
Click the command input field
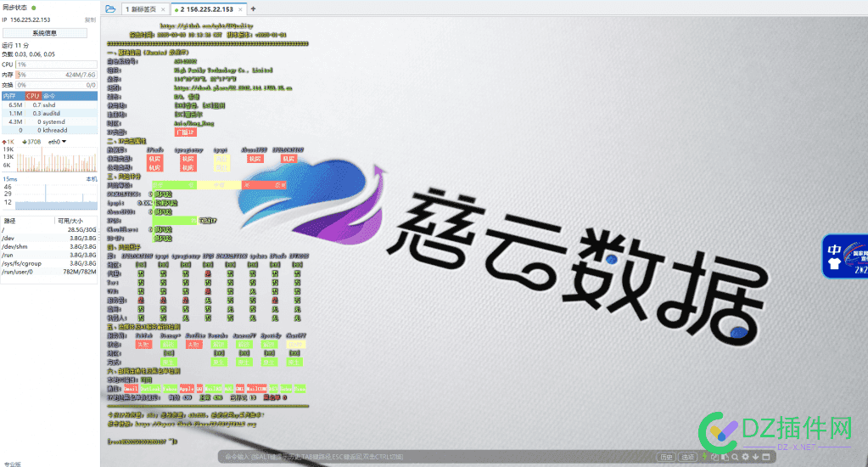point(437,457)
